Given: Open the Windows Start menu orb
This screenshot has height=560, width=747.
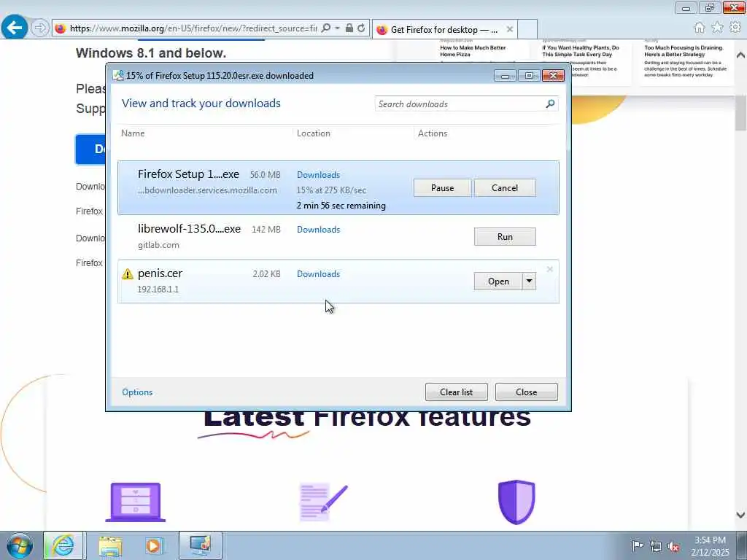Looking at the screenshot, I should (x=20, y=545).
